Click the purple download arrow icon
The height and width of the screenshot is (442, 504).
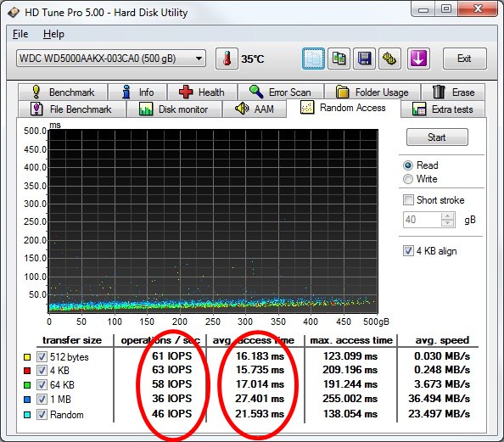tap(418, 59)
